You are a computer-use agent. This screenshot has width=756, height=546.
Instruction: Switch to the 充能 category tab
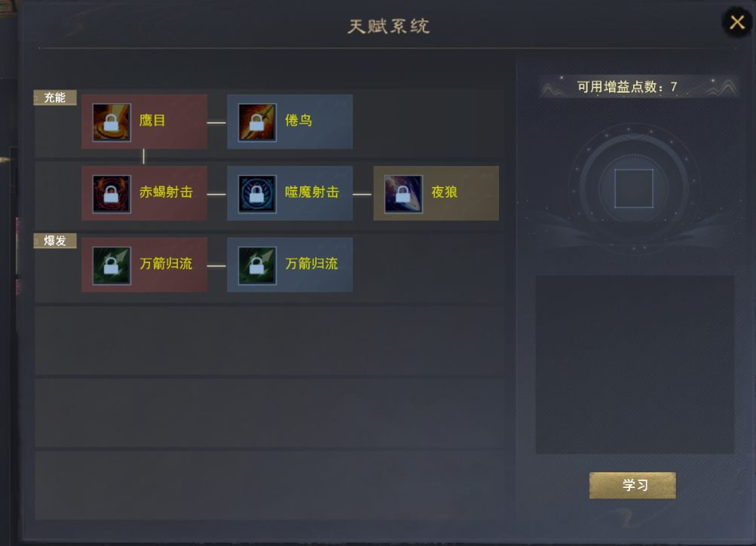(55, 97)
